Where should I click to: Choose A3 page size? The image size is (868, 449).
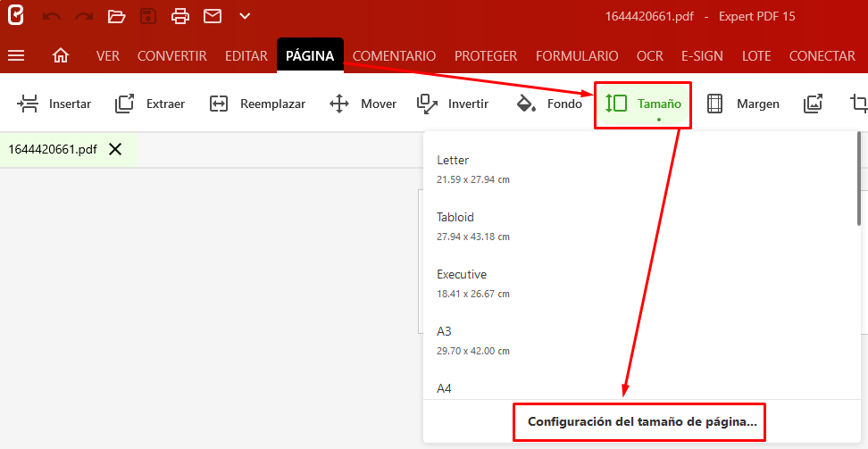point(639,340)
